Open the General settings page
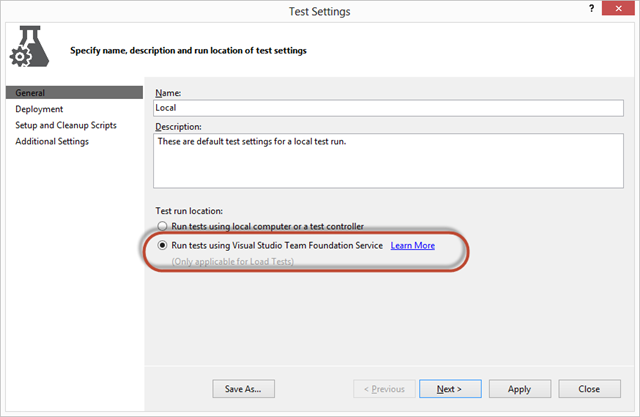Viewport: 640px width, 417px height. click(x=74, y=93)
